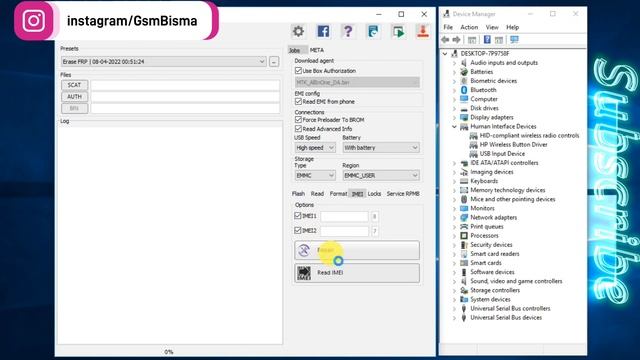Open the USB Speed dropdown

point(315,148)
